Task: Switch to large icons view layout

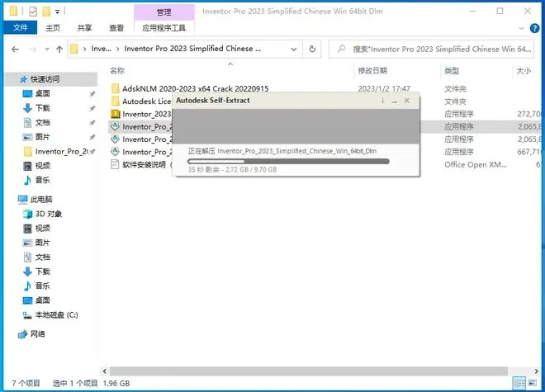Action: pyautogui.click(x=532, y=383)
